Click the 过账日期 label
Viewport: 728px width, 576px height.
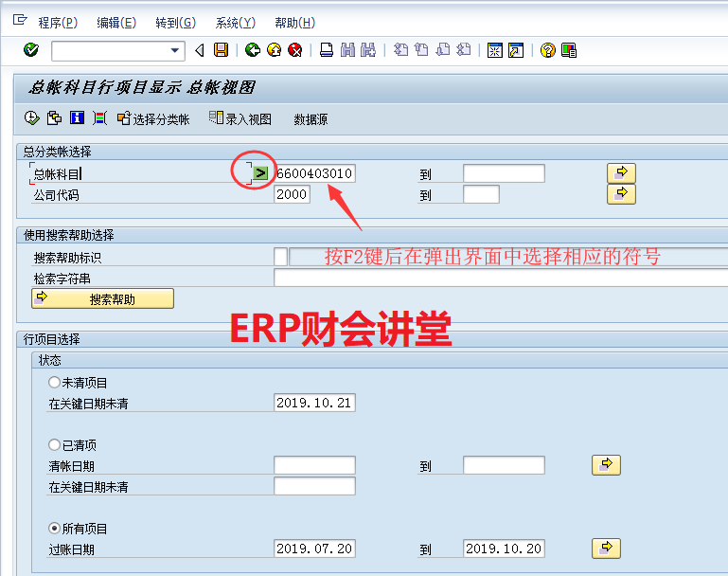72,549
